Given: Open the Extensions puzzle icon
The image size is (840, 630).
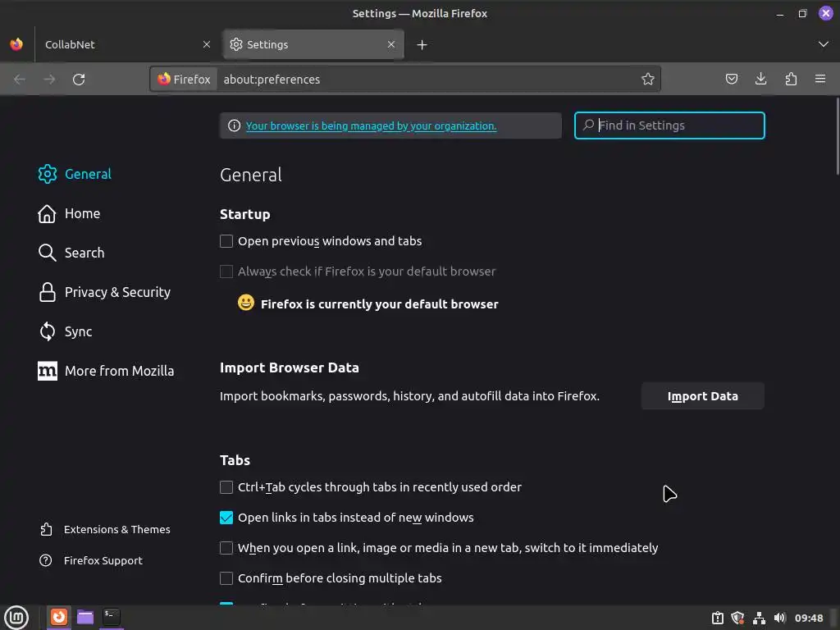Looking at the screenshot, I should (x=791, y=80).
